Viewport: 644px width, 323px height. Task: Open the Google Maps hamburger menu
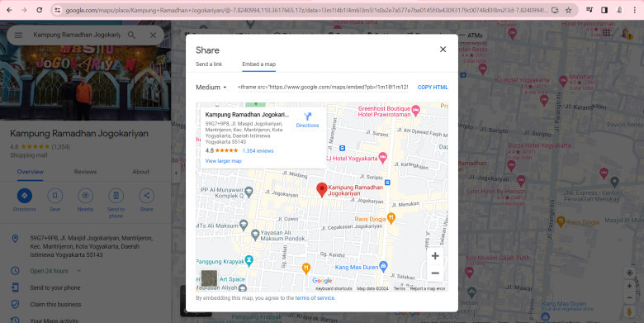(x=18, y=36)
